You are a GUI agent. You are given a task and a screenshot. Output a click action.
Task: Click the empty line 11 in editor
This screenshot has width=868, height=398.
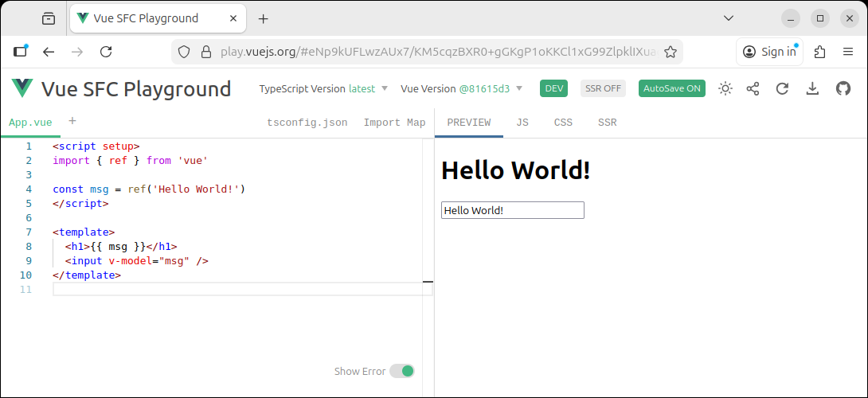click(x=242, y=289)
